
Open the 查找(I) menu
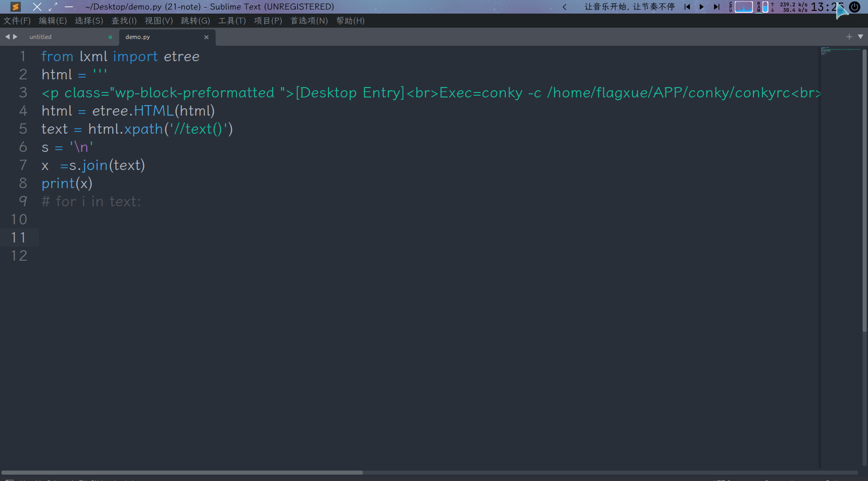pos(124,21)
